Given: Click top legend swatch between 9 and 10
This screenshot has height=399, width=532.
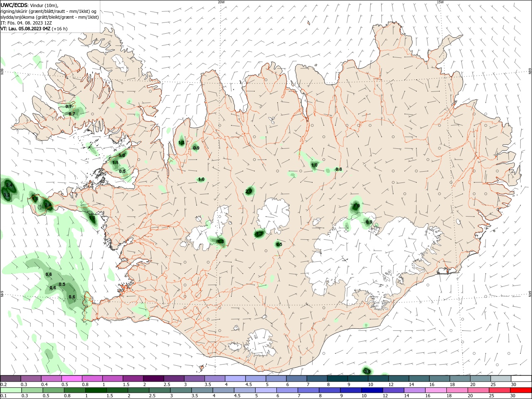Looking at the screenshot, I should (x=358, y=378).
